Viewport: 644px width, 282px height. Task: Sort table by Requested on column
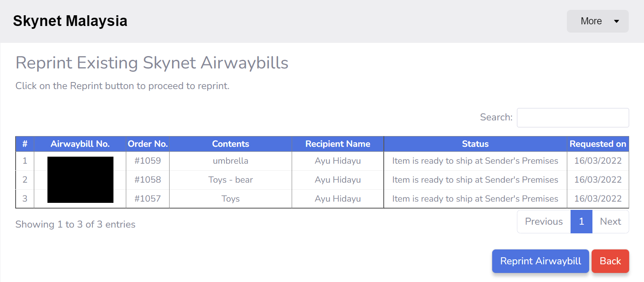598,144
